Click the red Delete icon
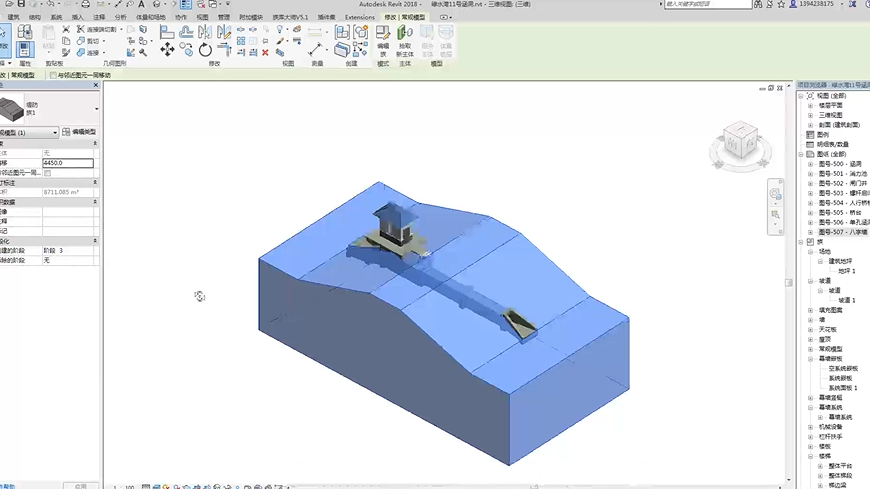Image resolution: width=870 pixels, height=489 pixels. pyautogui.click(x=265, y=53)
